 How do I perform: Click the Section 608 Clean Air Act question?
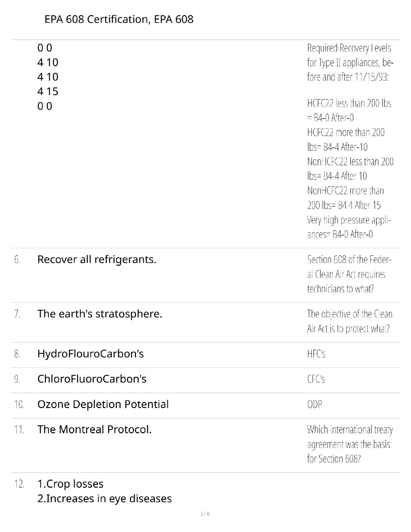pos(349,274)
